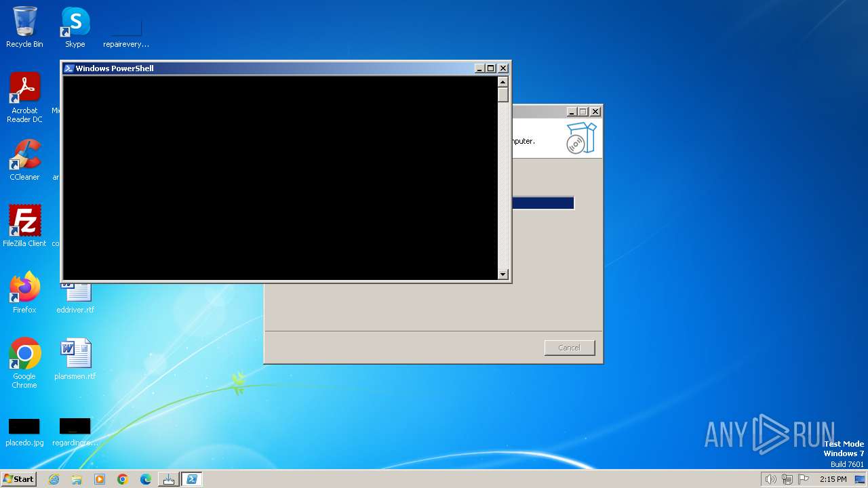
Task: Open the Action Center flag icon
Action: click(804, 479)
